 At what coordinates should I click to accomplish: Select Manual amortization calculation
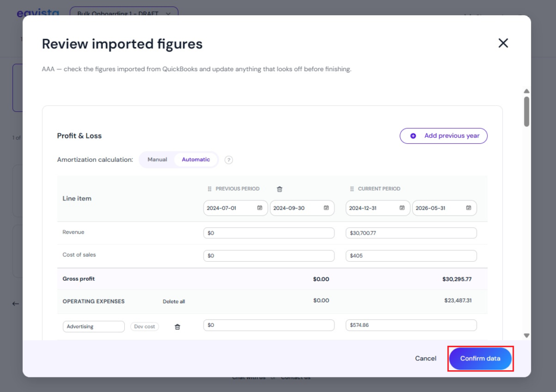[157, 160]
